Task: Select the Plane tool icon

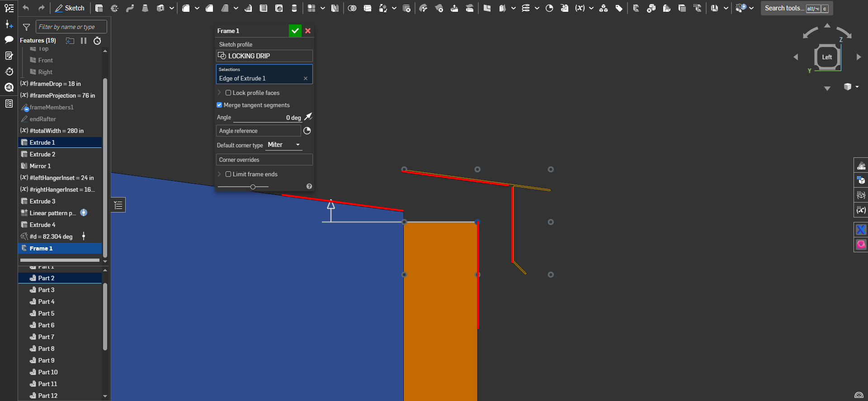Action: 487,8
